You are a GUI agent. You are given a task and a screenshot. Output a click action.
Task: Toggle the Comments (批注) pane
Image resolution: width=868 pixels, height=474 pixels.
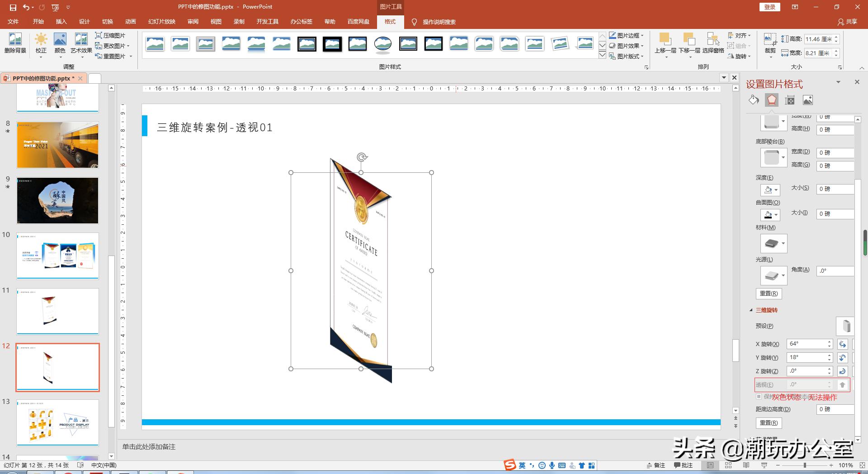click(683, 465)
